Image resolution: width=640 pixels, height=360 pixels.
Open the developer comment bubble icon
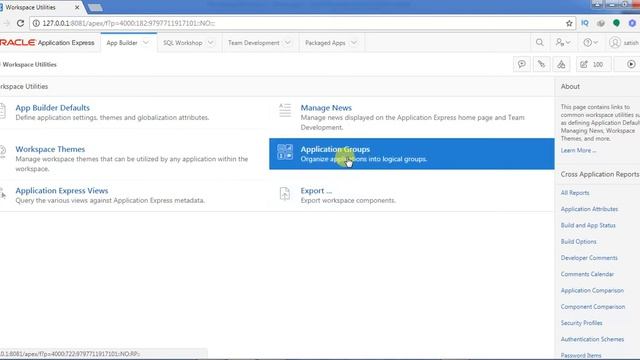click(x=522, y=64)
